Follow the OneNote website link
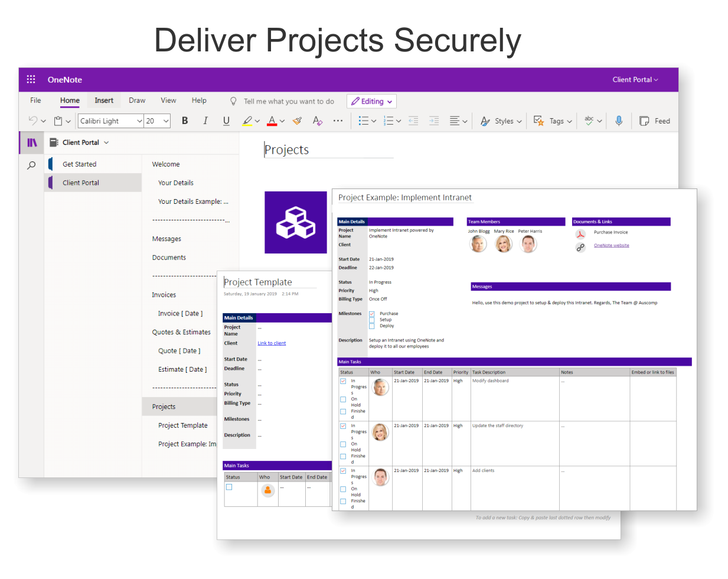728x579 pixels. click(611, 245)
